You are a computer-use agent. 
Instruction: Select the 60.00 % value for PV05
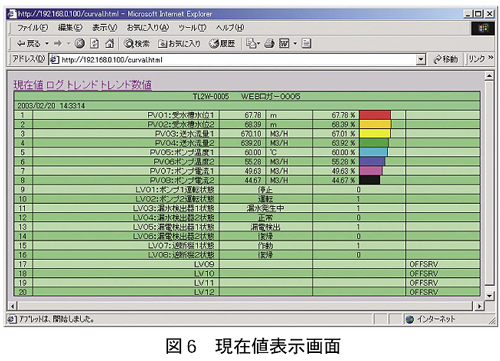tap(343, 153)
